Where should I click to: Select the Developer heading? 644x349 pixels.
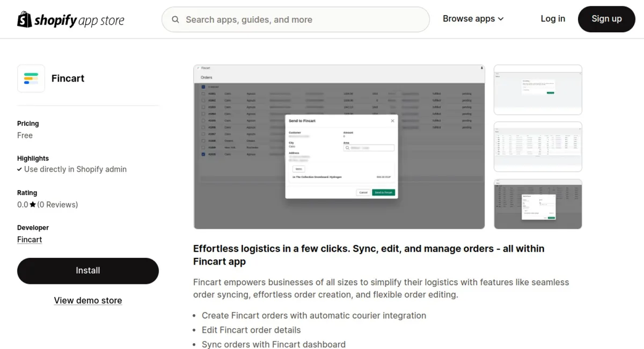[x=33, y=228]
